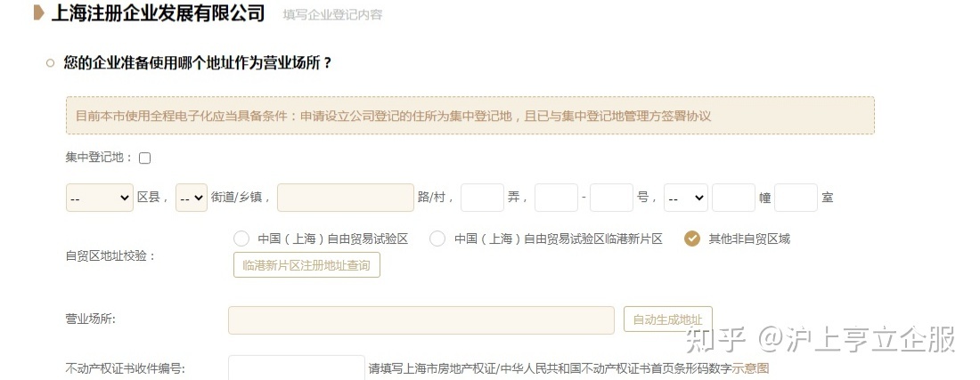Image resolution: width=980 pixels, height=380 pixels.
Task: Choose the 其他非自贸区域 radio option
Action: pyautogui.click(x=692, y=239)
